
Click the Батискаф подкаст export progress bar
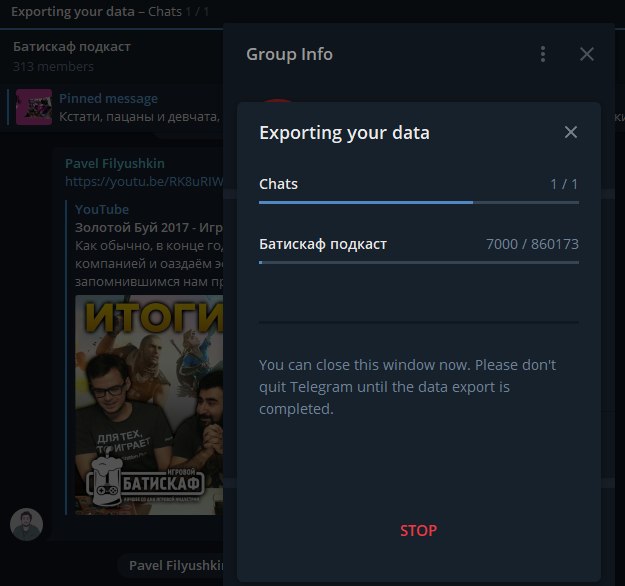point(419,262)
